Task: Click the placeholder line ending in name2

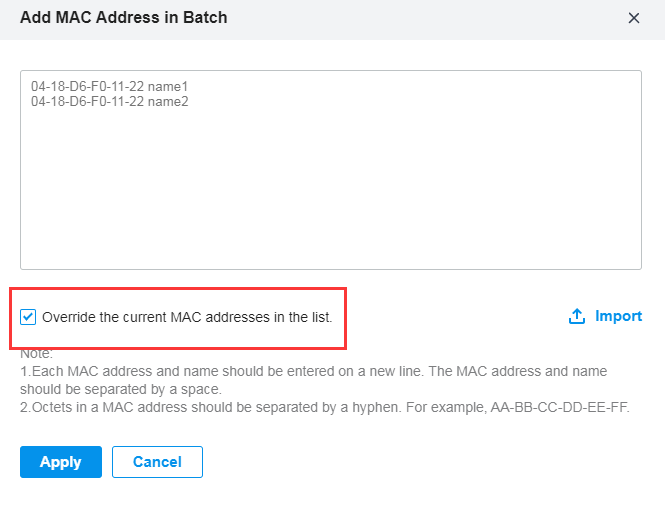Action: (x=109, y=101)
